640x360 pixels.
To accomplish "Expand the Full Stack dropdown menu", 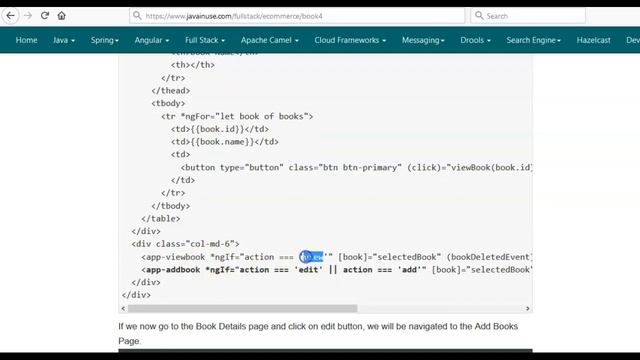I will coord(205,40).
